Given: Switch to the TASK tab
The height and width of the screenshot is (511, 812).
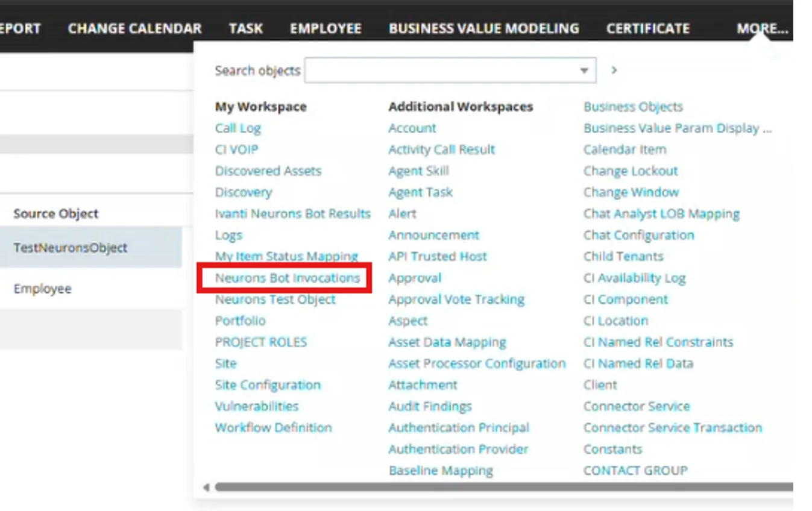Looking at the screenshot, I should [245, 28].
